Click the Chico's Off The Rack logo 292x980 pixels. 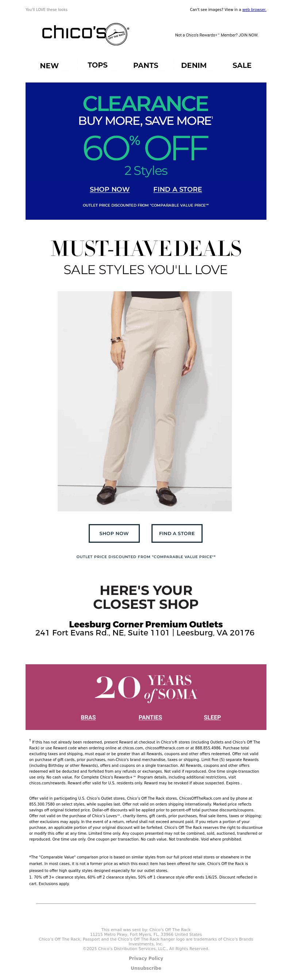[x=85, y=34]
